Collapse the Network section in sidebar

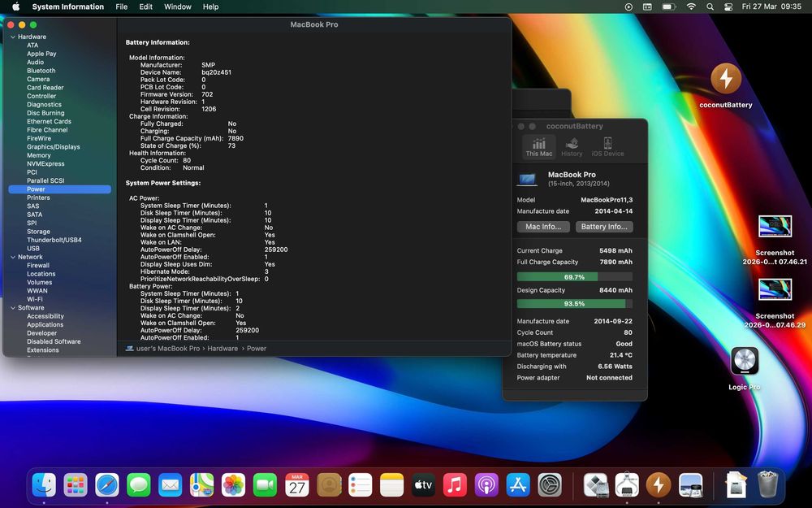coord(13,257)
